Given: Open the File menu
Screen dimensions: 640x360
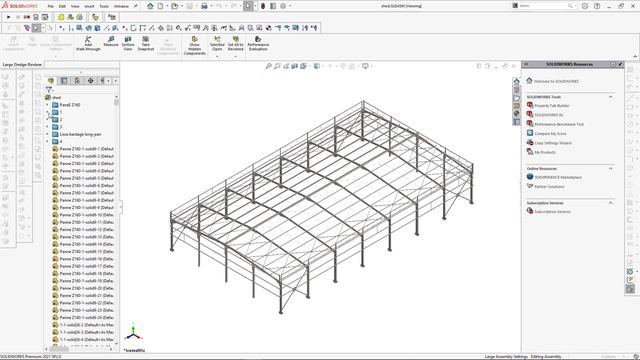Looking at the screenshot, I should [51, 6].
